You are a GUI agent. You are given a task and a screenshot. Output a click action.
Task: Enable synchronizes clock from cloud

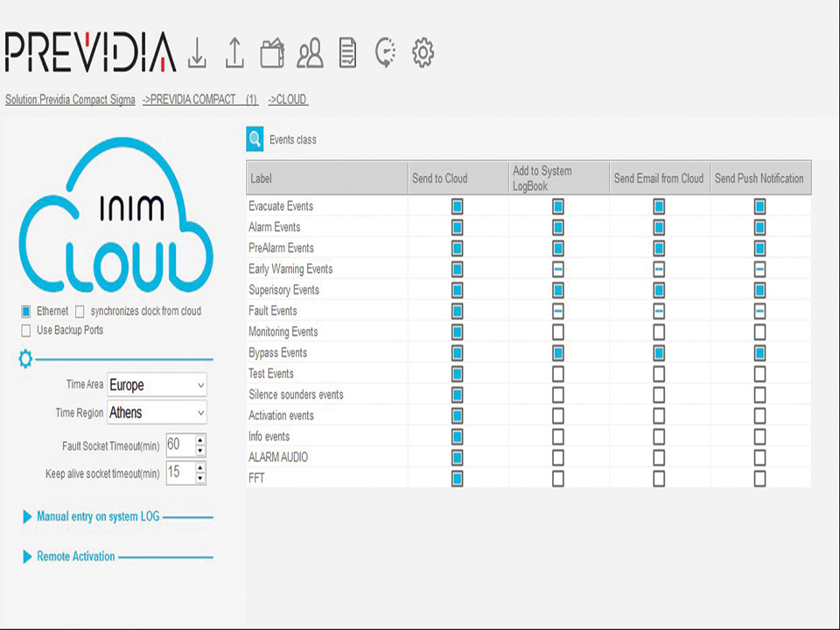80,311
